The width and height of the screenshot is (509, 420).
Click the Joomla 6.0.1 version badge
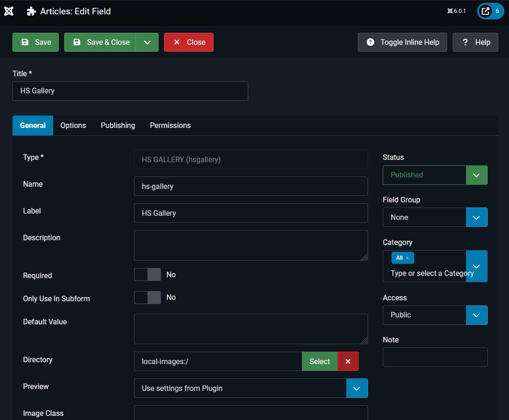(x=456, y=11)
